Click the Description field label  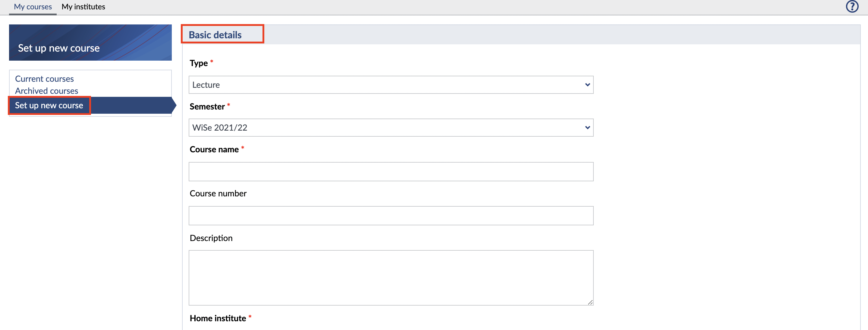click(211, 238)
